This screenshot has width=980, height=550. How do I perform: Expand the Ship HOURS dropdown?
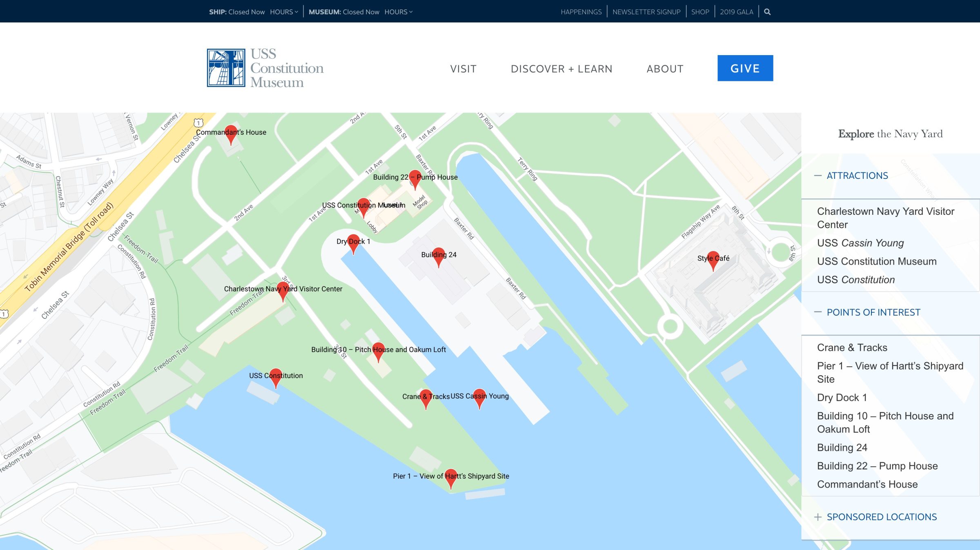(284, 12)
